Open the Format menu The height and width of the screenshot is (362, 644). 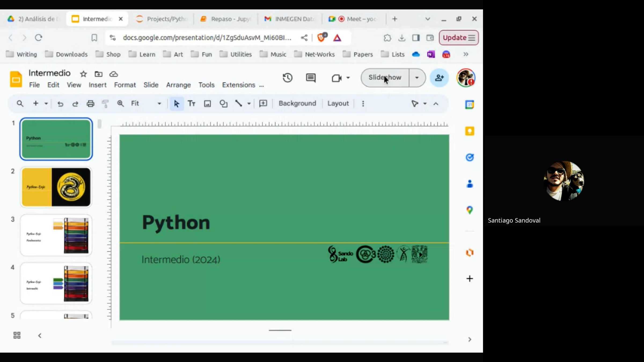[x=125, y=85]
